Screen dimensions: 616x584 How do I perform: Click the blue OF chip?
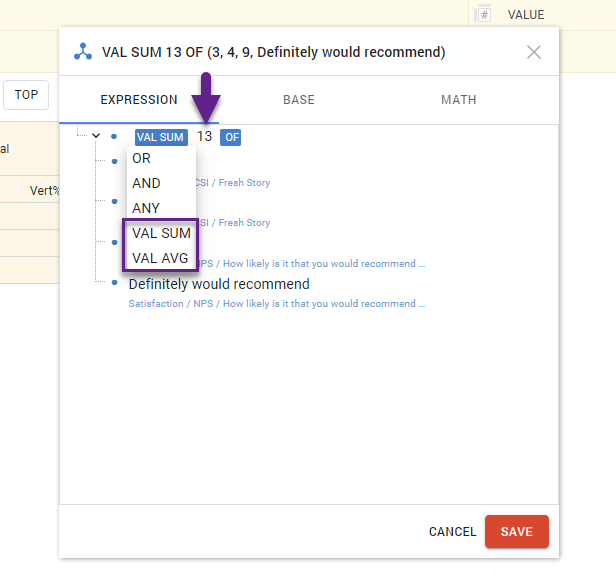(231, 137)
